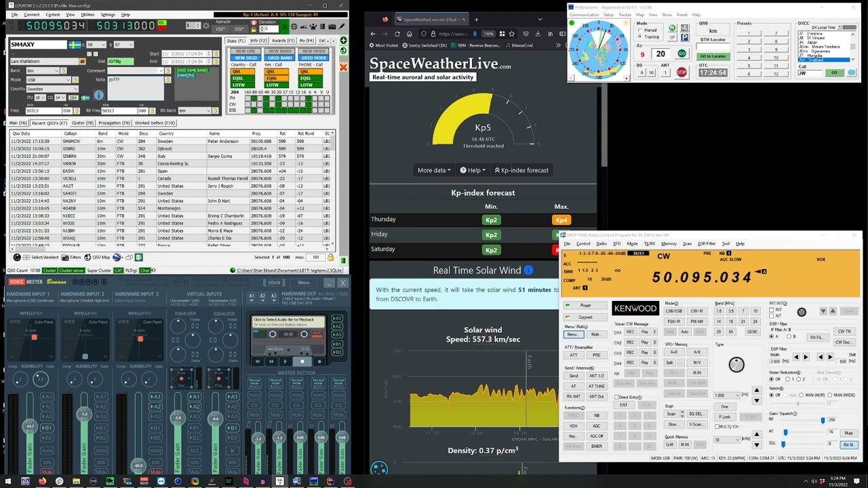
Task: Click the Firefox icon on the taskbar
Action: pos(42,481)
